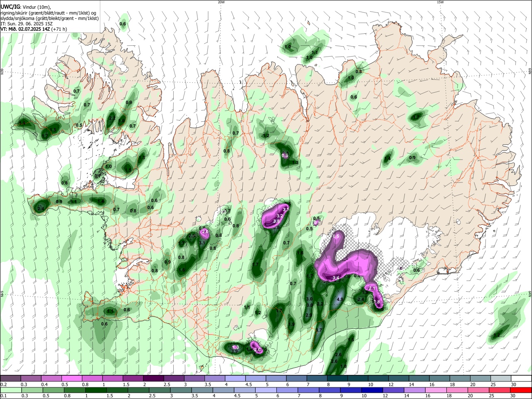532x399 pixels.
Task: Click lower legend swatch between 2.5 and 3
Action: (160, 390)
